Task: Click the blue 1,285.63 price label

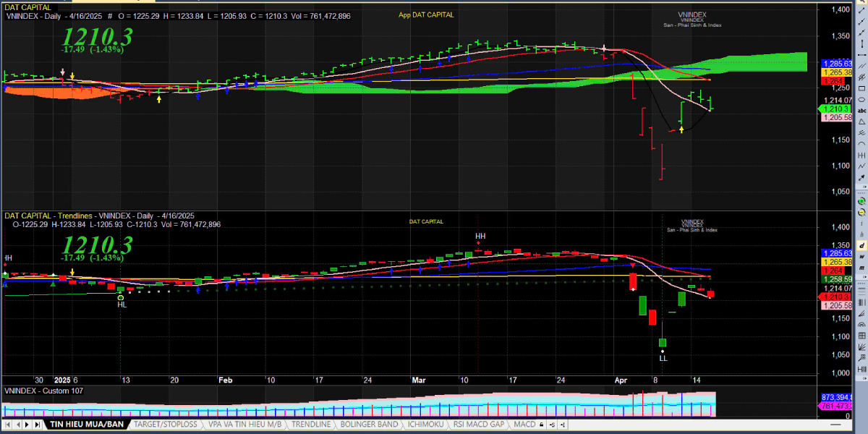Action: (837, 64)
